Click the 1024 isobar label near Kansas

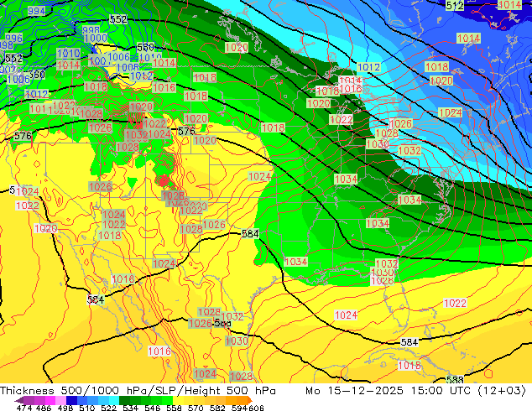(x=260, y=176)
